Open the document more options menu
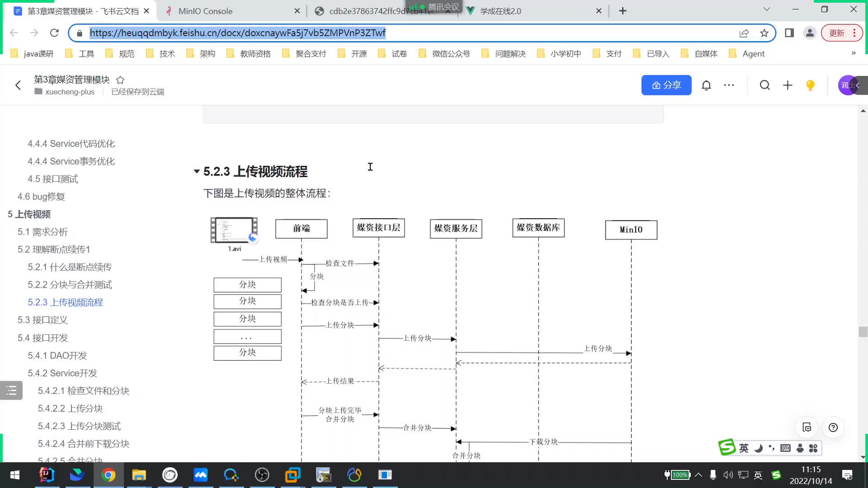868x488 pixels. (729, 85)
